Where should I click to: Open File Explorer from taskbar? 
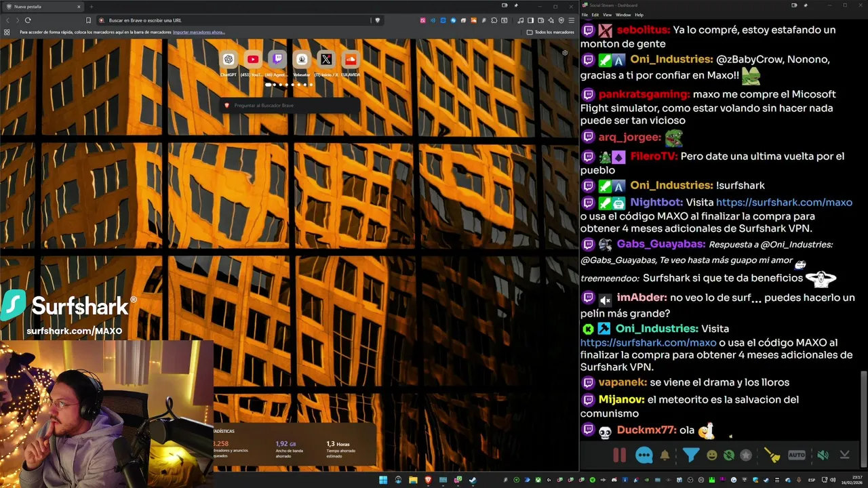413,480
